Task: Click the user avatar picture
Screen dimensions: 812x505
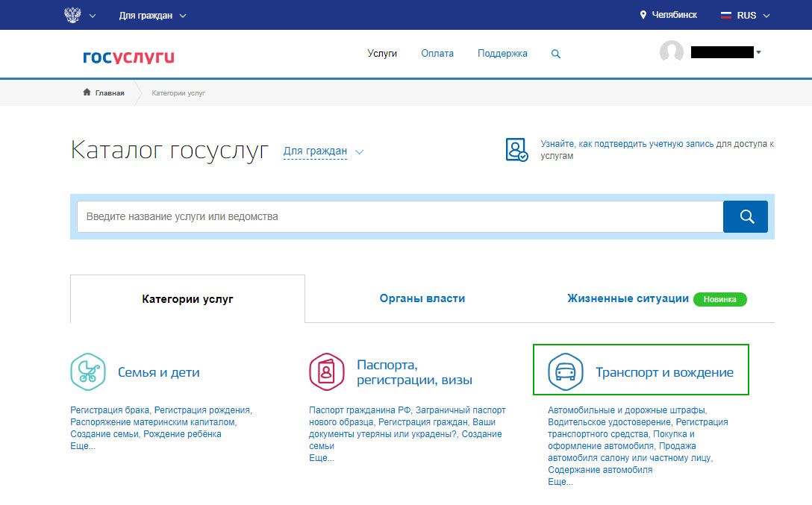Action: (672, 52)
